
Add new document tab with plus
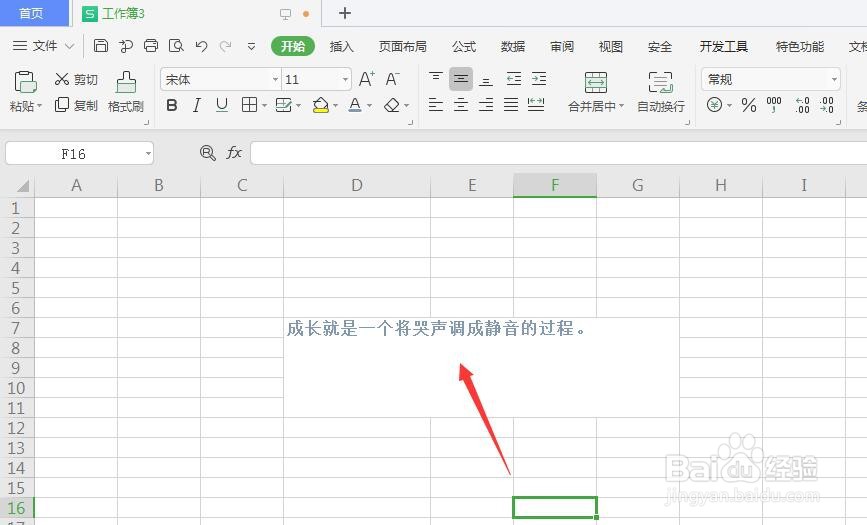[x=344, y=13]
